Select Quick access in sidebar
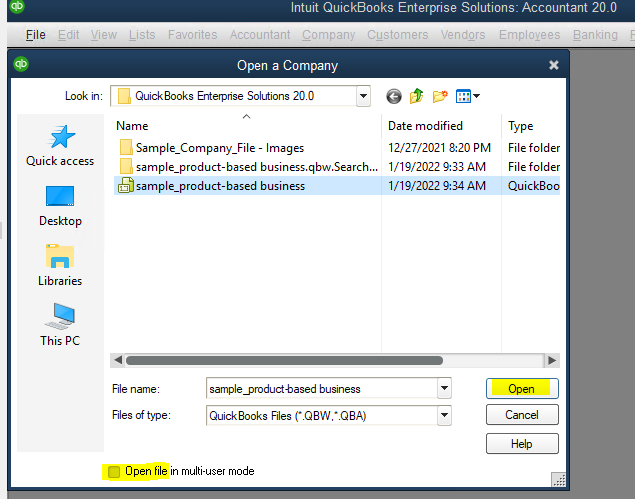This screenshot has width=635, height=499. click(60, 146)
